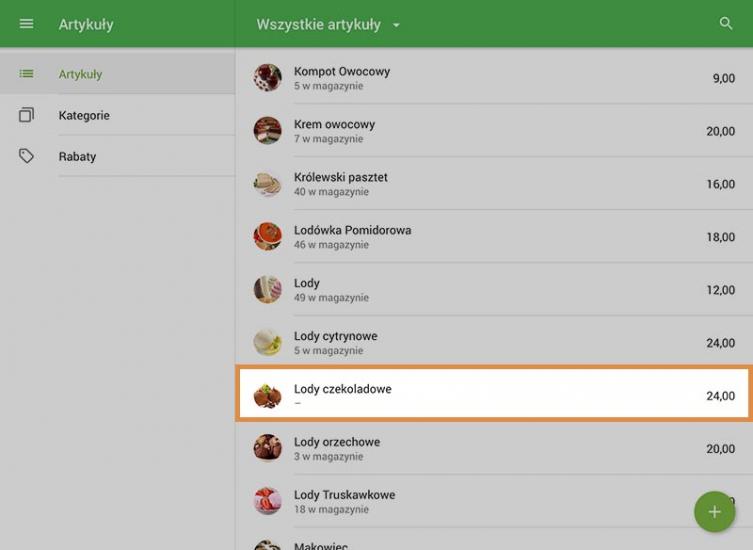Open Lody Truskawkowe thumbnail

click(x=267, y=501)
